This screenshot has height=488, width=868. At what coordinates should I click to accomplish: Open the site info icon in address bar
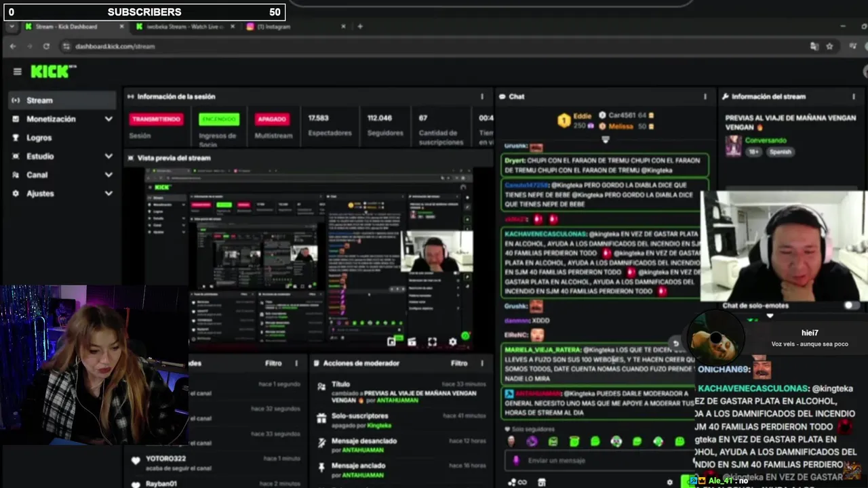click(x=66, y=46)
